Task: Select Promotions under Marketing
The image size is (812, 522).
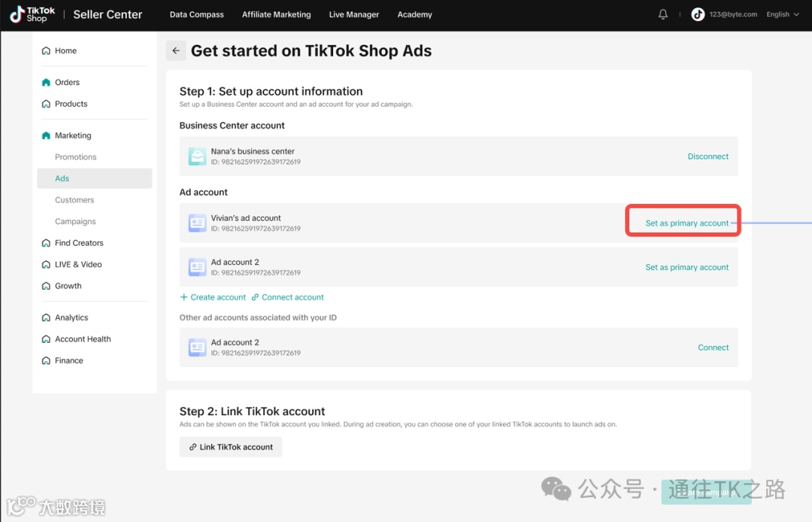Action: (76, 157)
